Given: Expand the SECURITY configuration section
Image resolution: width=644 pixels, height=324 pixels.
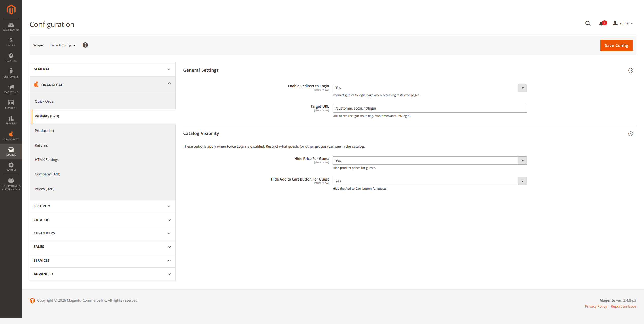Looking at the screenshot, I should (x=102, y=206).
